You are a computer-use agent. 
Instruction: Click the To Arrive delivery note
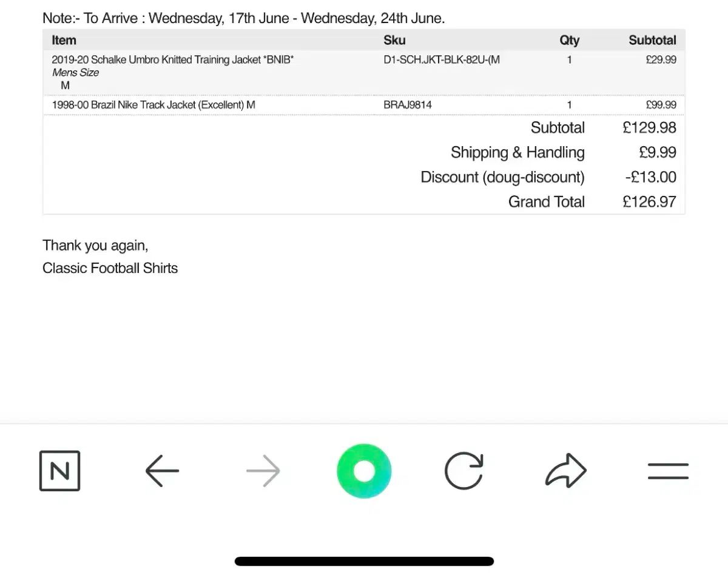pyautogui.click(x=243, y=18)
